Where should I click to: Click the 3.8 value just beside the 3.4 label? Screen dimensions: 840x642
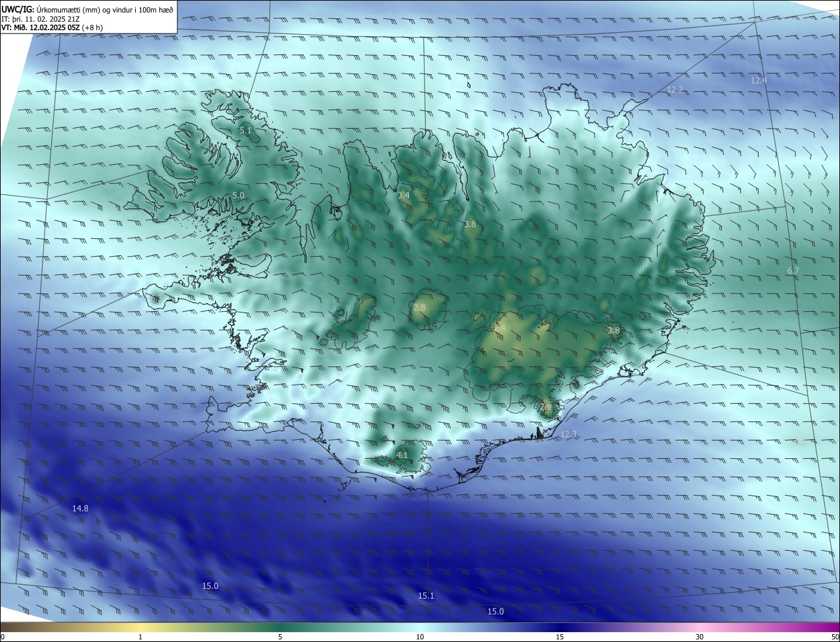point(470,225)
